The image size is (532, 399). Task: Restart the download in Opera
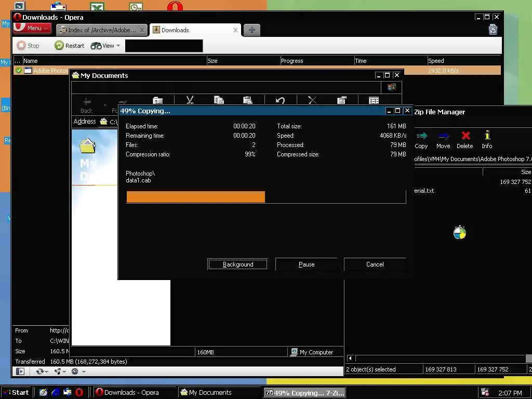(70, 46)
